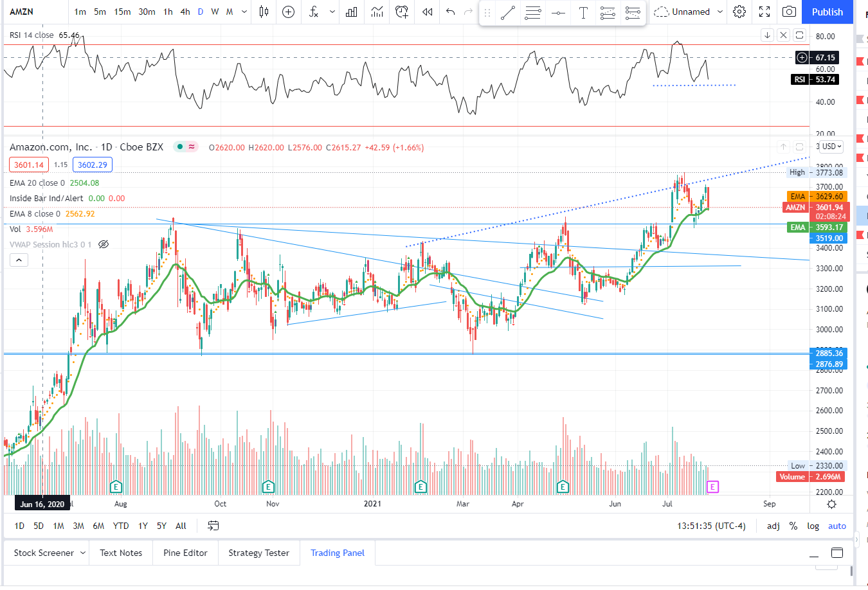Move the RSI pane down
This screenshot has height=590, width=868.
click(x=767, y=35)
